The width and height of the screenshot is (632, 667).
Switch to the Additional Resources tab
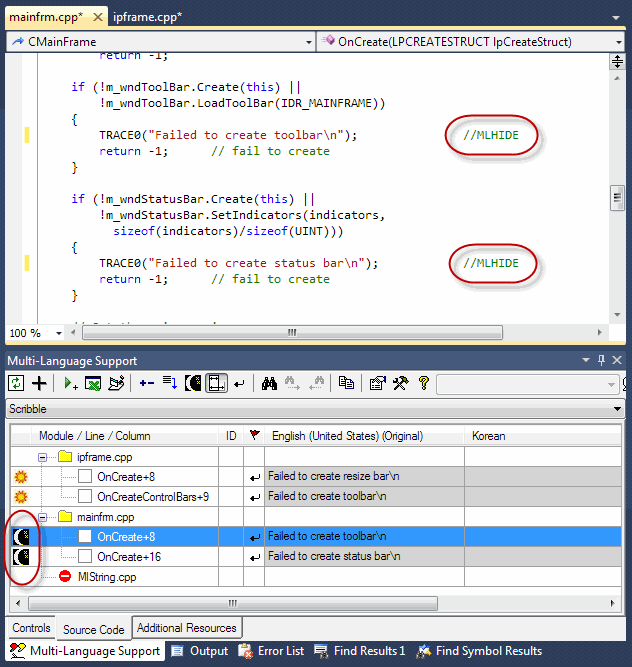pos(187,628)
